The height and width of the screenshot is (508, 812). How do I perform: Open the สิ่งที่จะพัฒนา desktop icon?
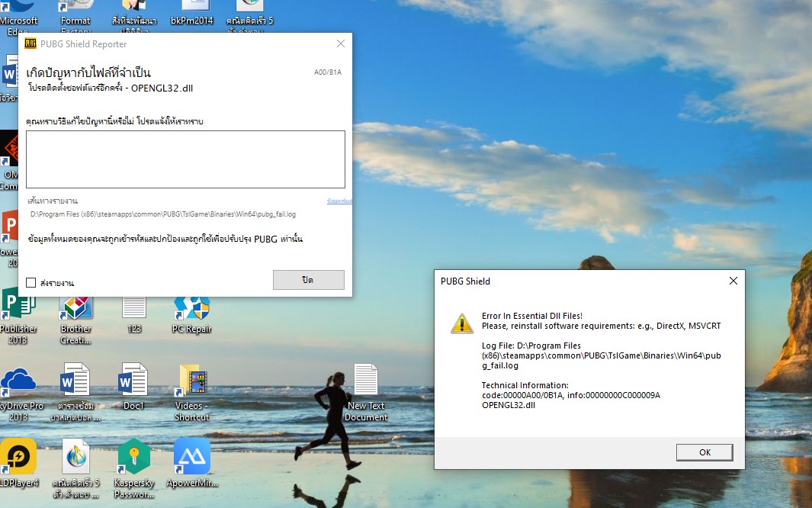pos(134,15)
